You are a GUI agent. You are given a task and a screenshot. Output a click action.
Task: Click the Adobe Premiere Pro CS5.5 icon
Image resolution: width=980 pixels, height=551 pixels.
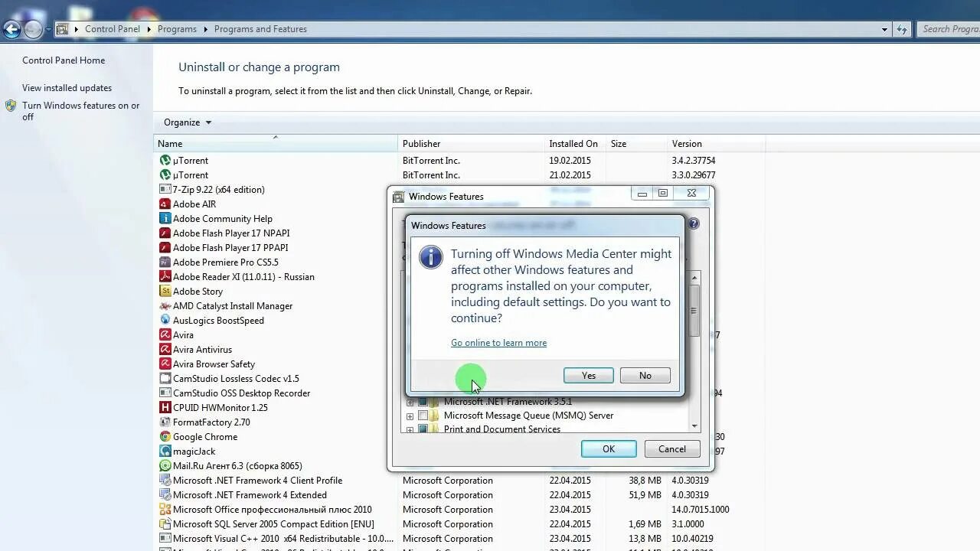coord(165,262)
